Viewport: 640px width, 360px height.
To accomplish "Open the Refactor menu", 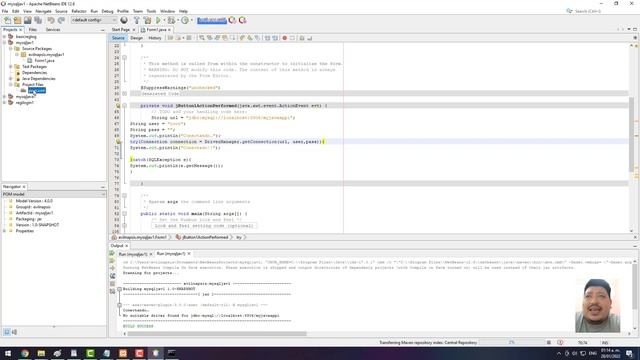I will [79, 11].
